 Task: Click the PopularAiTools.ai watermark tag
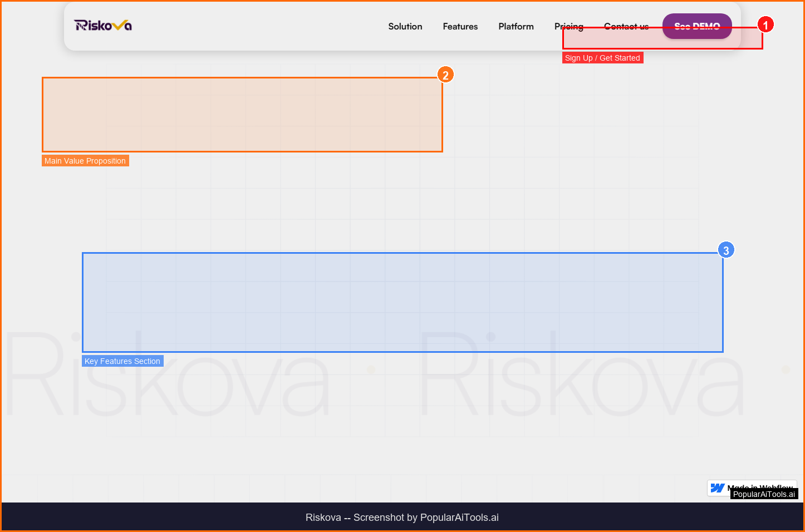pos(764,494)
